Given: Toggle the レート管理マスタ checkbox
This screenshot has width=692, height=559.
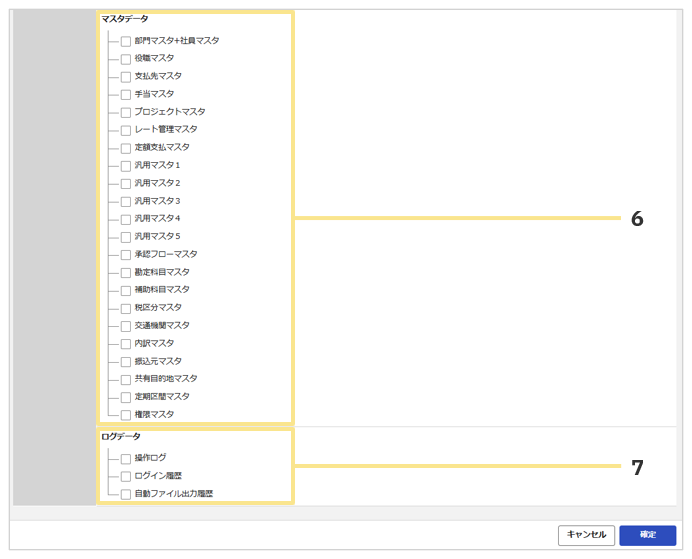Looking at the screenshot, I should 126,130.
